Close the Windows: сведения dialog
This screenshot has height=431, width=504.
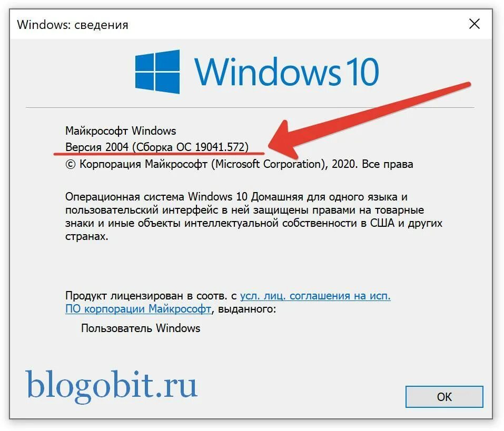click(475, 24)
